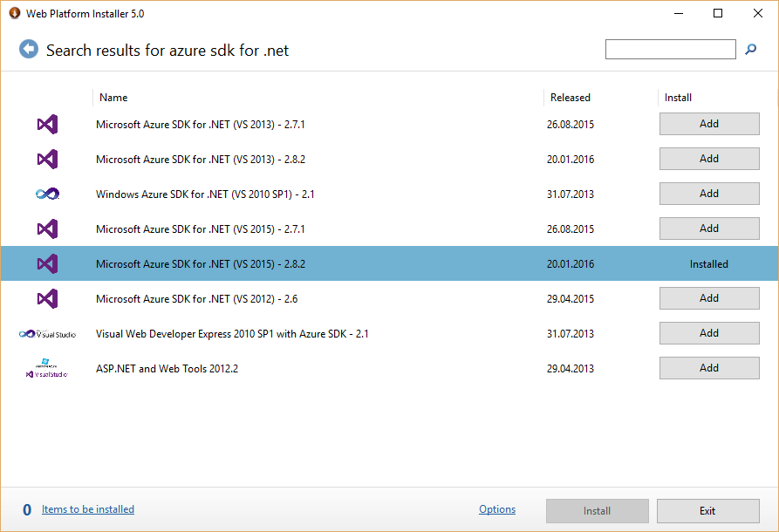779x532 pixels.
Task: Click the Install column header
Action: (678, 98)
